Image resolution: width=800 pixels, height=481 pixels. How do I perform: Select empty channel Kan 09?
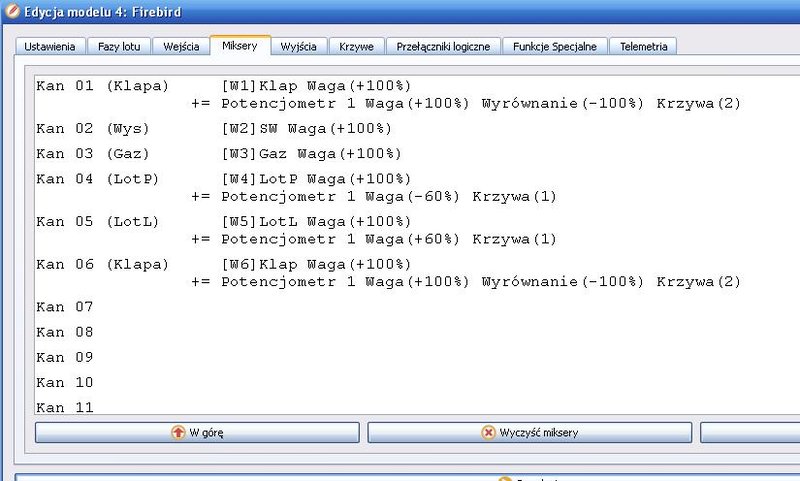coord(65,358)
